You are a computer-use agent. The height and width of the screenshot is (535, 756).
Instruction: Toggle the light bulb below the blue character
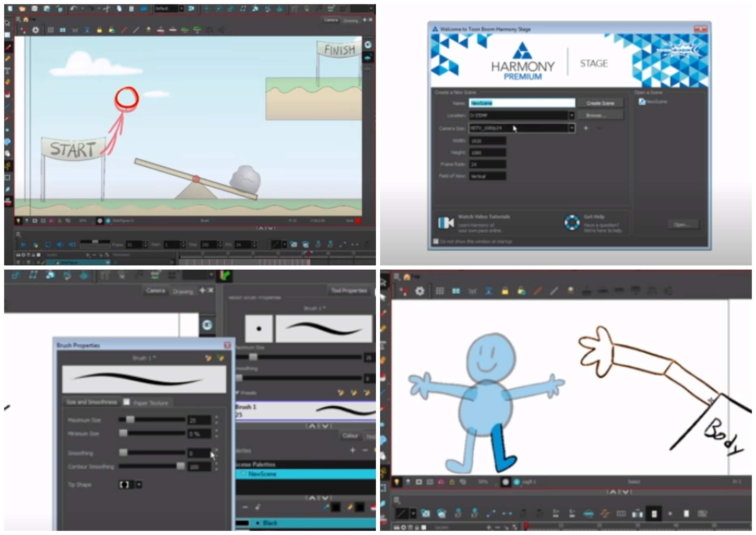click(397, 482)
